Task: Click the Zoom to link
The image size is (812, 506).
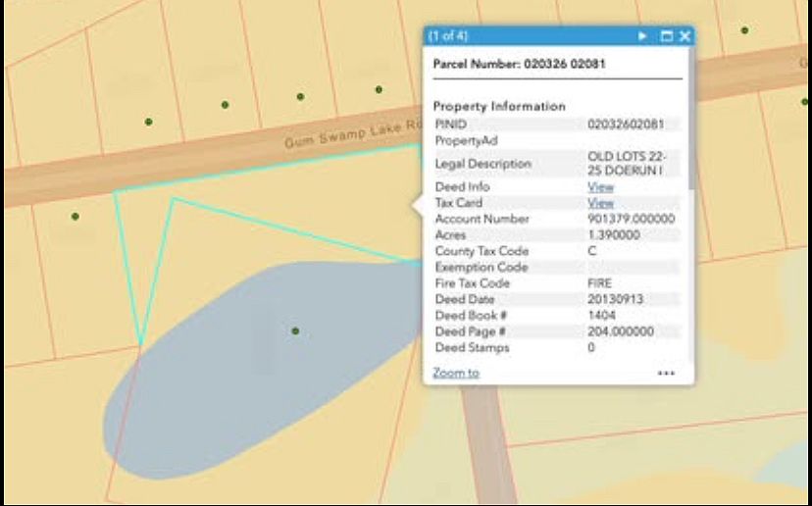Action: click(x=456, y=373)
